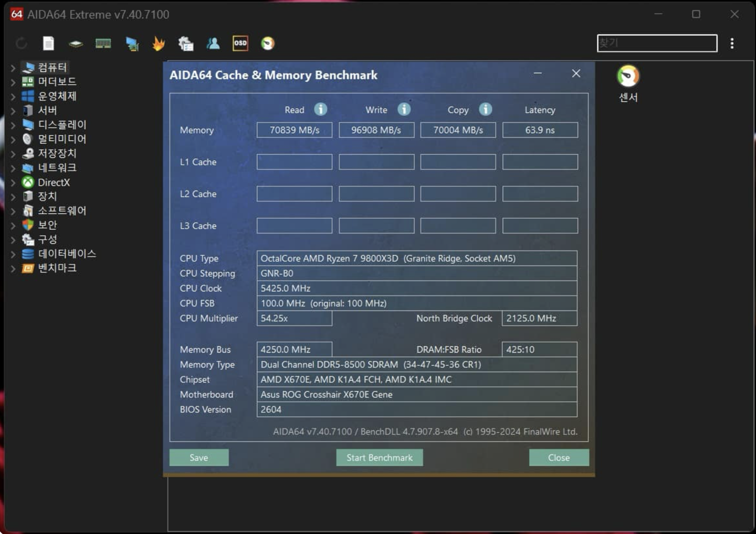Viewport: 756px width, 534px height.
Task: Expand the 컴퓨터 tree node arrow
Action: point(13,68)
